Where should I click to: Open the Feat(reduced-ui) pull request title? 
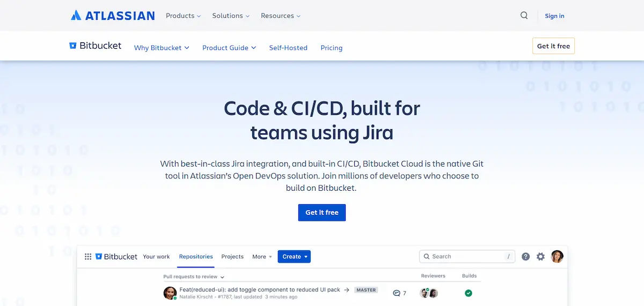click(x=260, y=289)
